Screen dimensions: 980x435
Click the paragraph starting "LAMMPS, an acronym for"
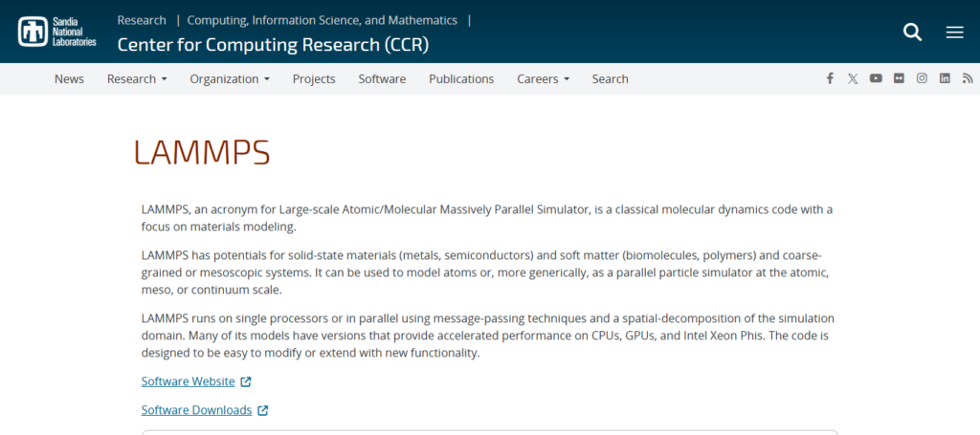[x=487, y=218]
